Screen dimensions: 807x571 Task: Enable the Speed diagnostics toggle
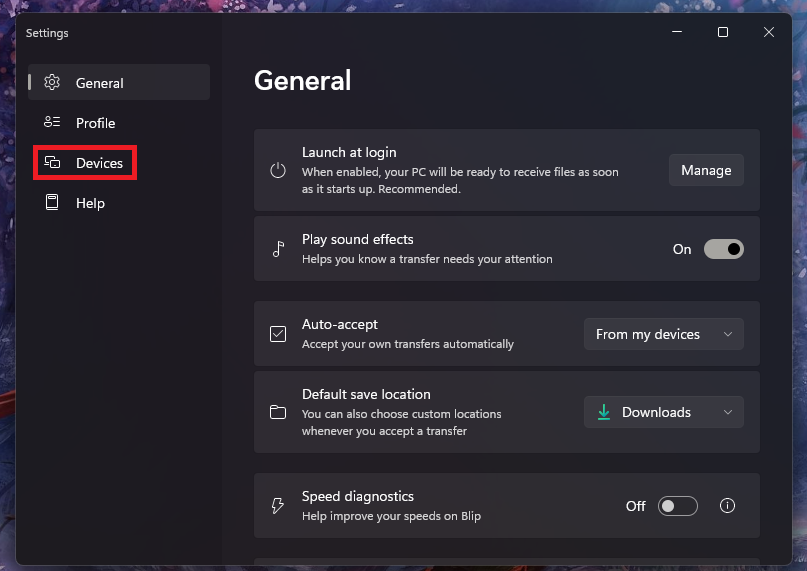click(x=677, y=506)
